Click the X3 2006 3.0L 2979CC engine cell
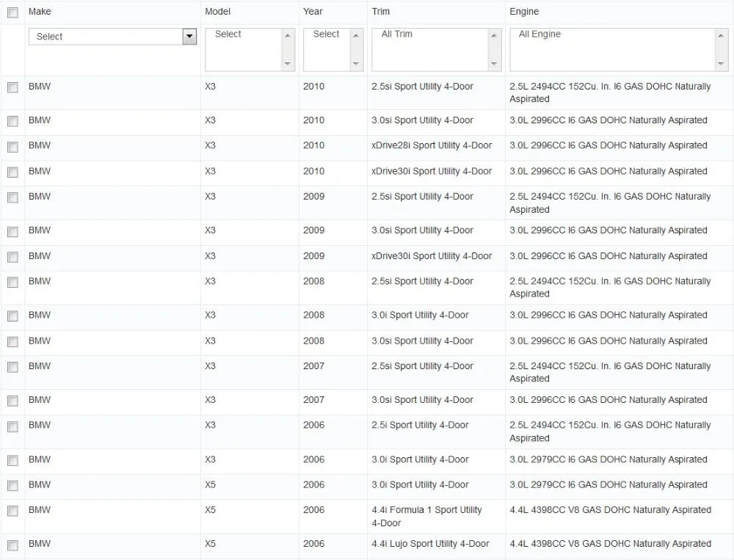Viewport: 734px width, 560px height. (608, 459)
